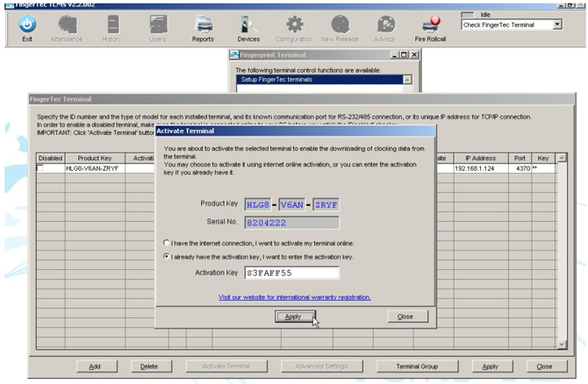Viewport: 588px width, 384px height.
Task: Click the Port column header
Action: (x=520, y=158)
